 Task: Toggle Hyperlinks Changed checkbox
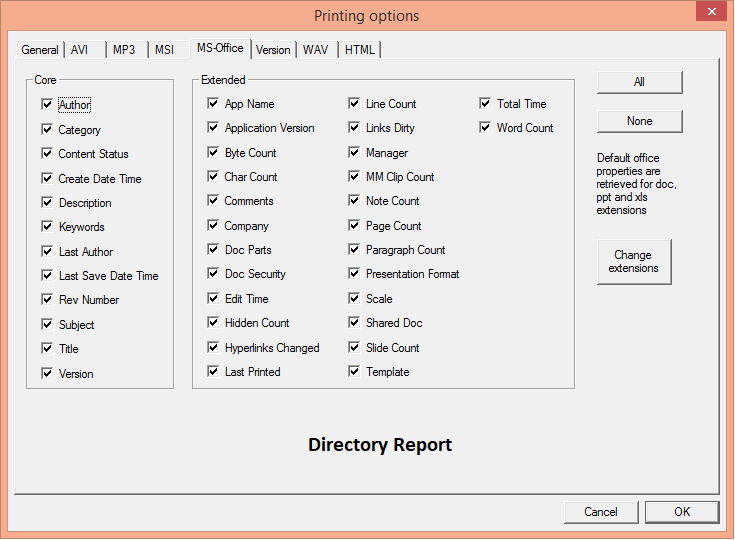pyautogui.click(x=213, y=347)
